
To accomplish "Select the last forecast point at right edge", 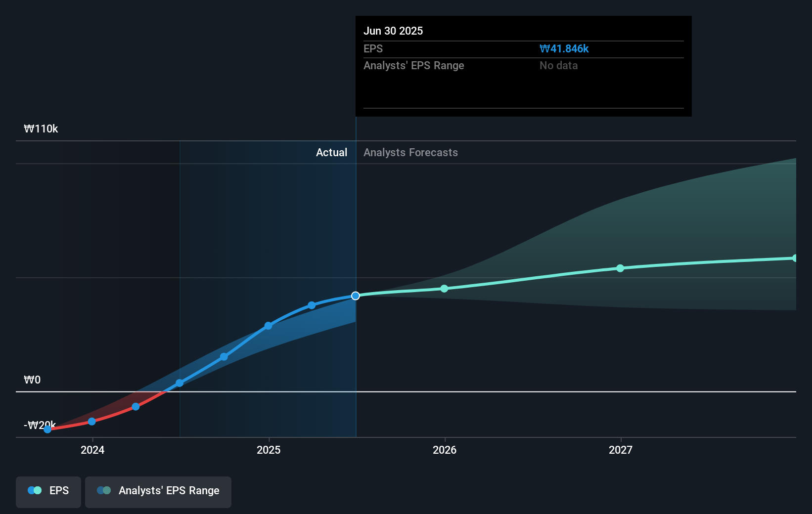I will point(794,258).
